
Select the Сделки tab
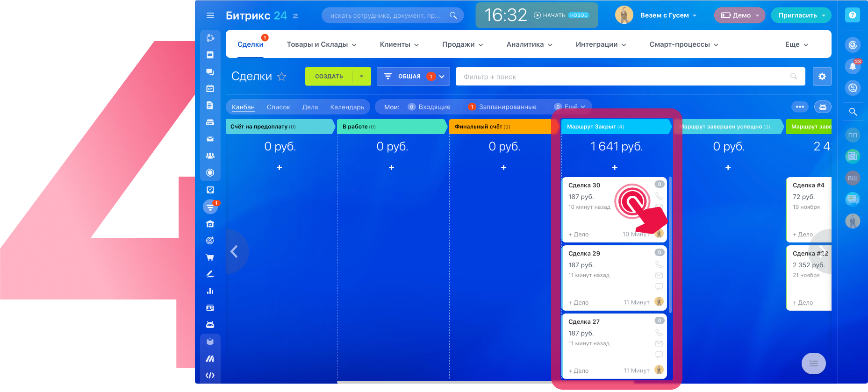tap(251, 44)
